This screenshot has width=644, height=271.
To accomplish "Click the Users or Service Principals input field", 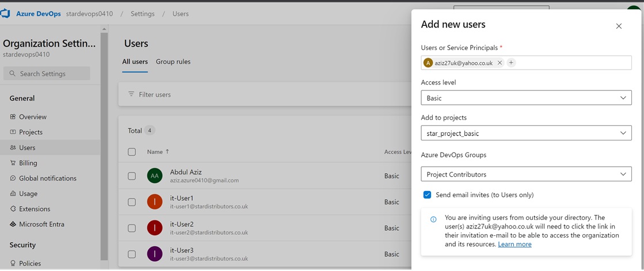I will click(526, 63).
